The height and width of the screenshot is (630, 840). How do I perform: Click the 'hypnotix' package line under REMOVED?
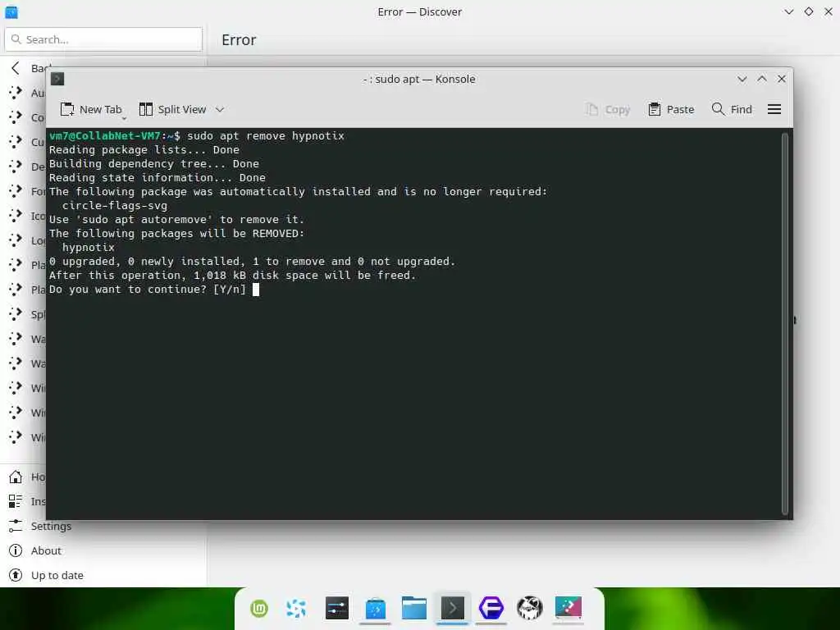point(89,248)
